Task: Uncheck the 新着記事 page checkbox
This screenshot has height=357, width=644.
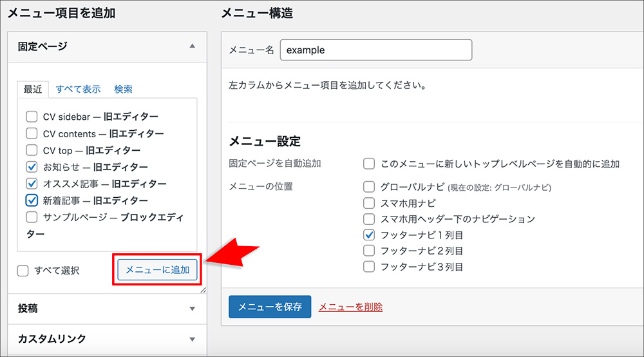Action: point(32,200)
